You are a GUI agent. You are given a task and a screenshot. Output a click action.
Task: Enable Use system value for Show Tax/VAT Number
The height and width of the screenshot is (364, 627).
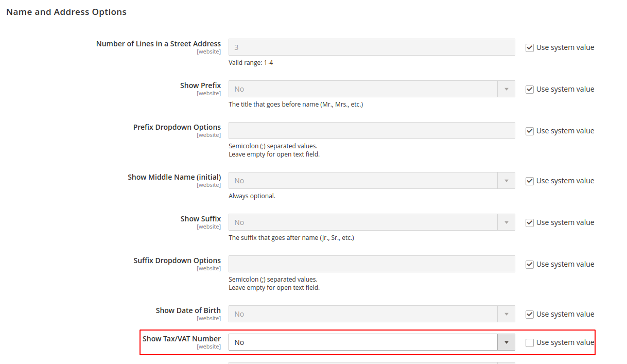[x=530, y=342]
